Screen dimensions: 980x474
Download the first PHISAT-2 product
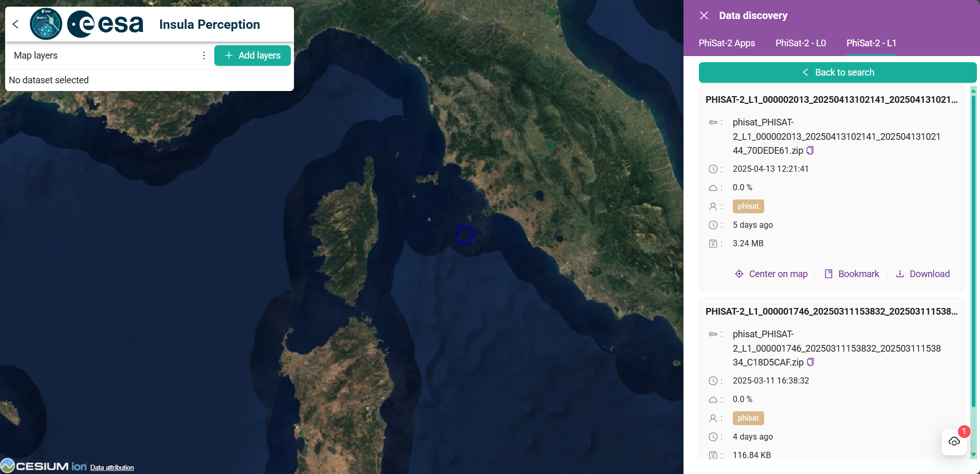click(x=922, y=274)
